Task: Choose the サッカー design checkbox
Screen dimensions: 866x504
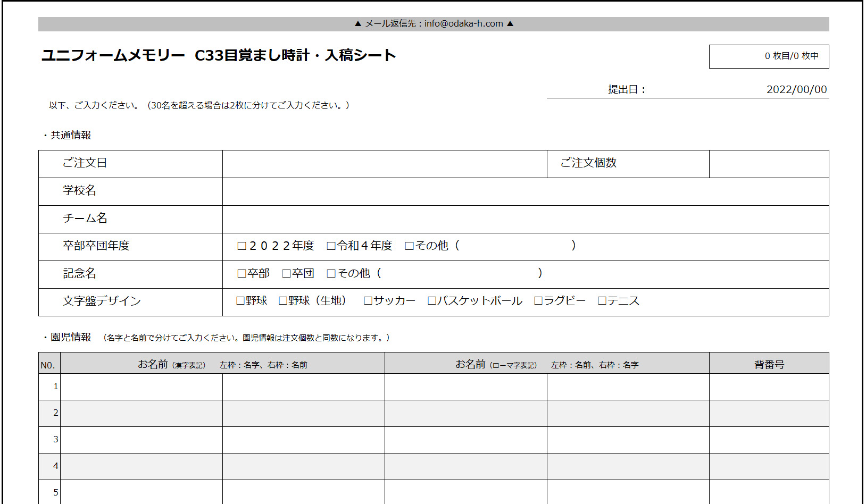Action: [x=368, y=301]
